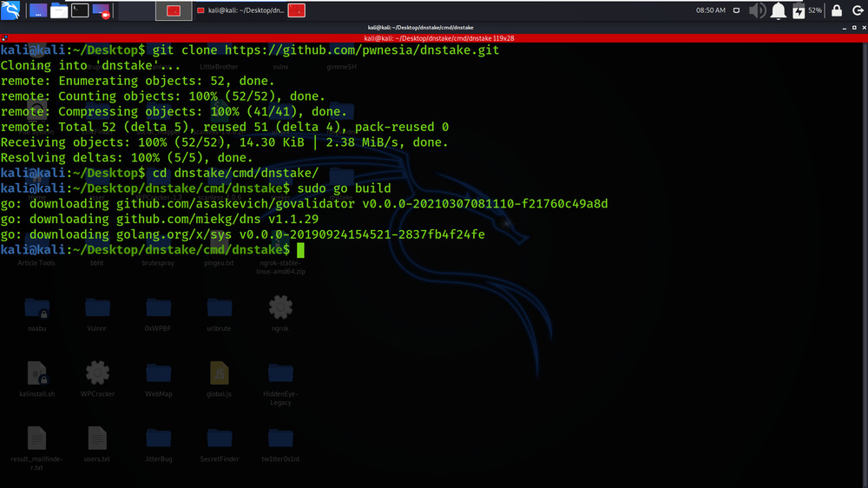Select the 0xWPBF folder on desktop
This screenshot has width=868, height=488.
point(158,308)
